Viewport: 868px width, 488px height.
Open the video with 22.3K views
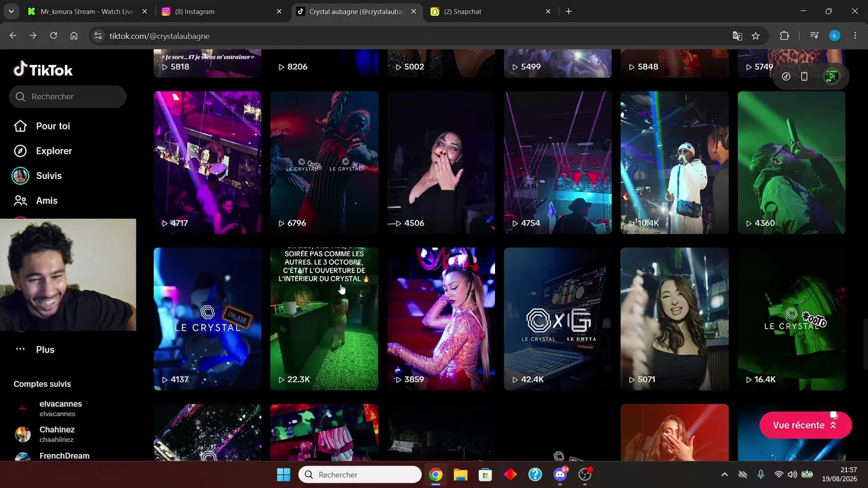tap(324, 319)
